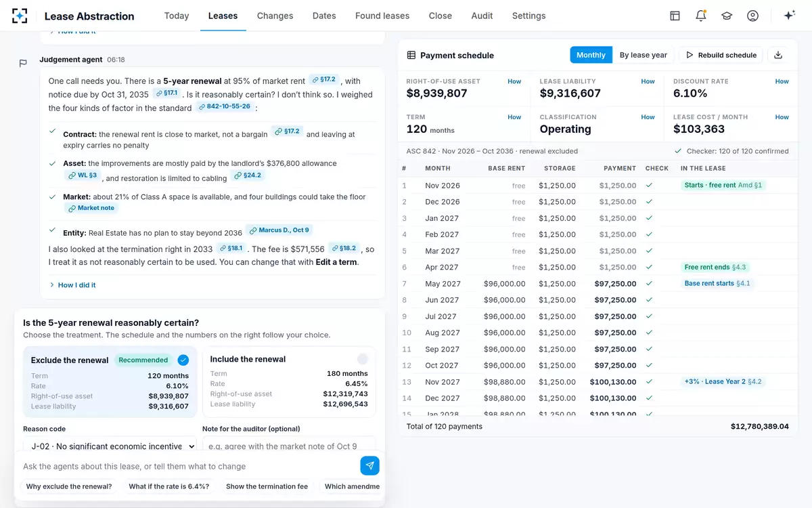
Task: Show How for Classification
Action: pyautogui.click(x=648, y=117)
